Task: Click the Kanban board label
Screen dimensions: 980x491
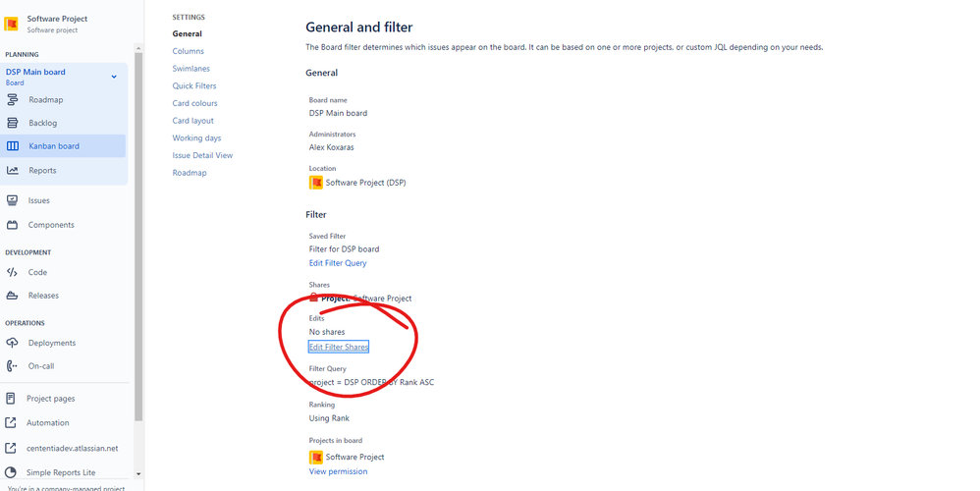Action: [x=54, y=146]
